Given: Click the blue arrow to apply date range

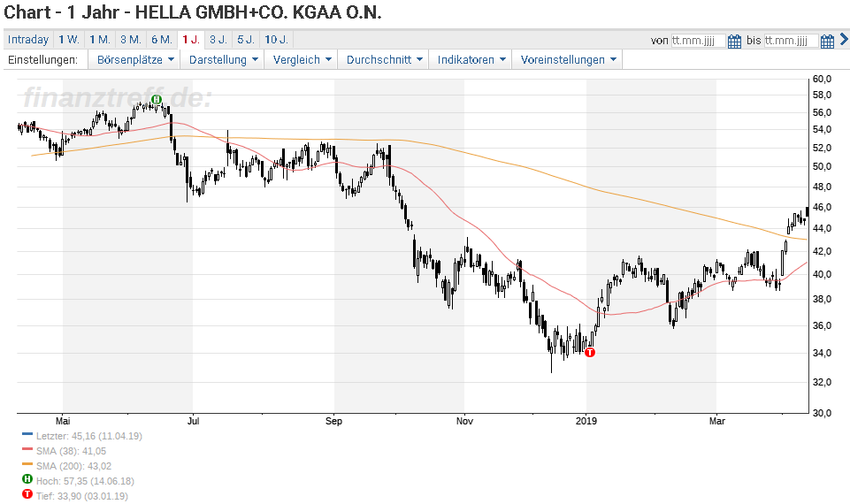Looking at the screenshot, I should [844, 39].
